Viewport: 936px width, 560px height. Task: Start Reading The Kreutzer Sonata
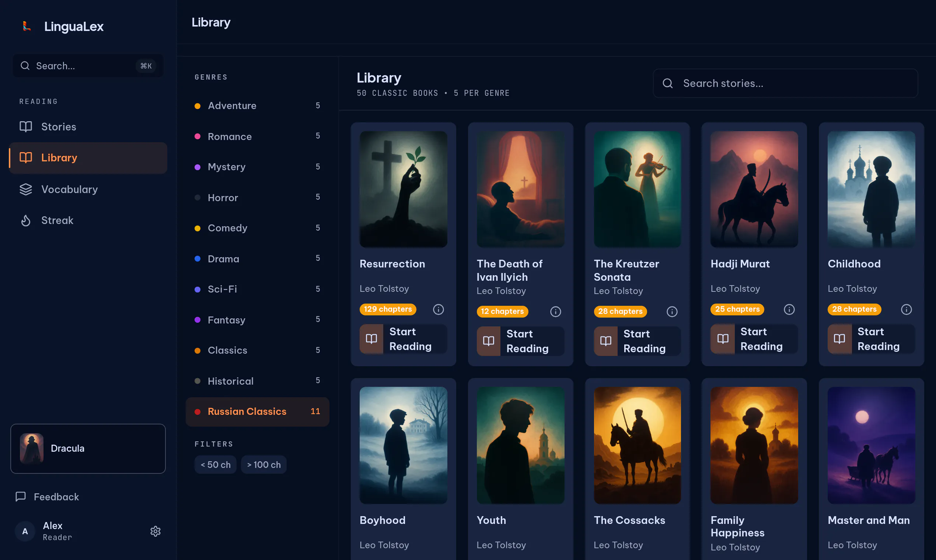point(638,341)
